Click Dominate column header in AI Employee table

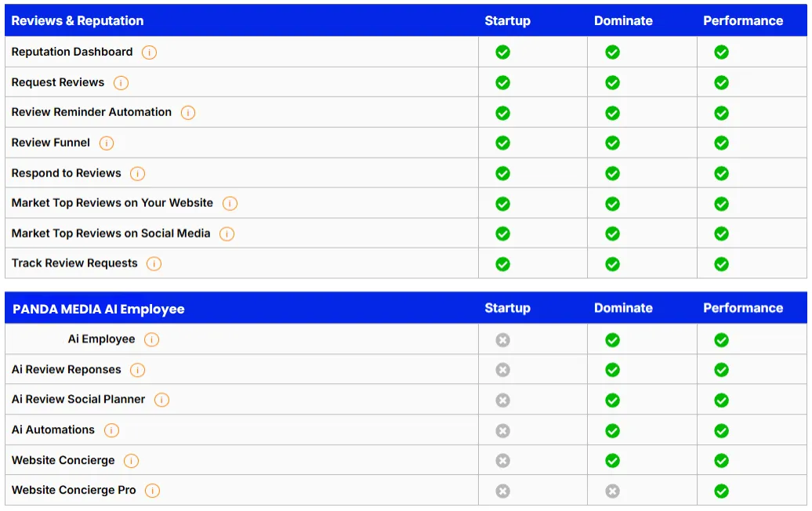point(623,308)
